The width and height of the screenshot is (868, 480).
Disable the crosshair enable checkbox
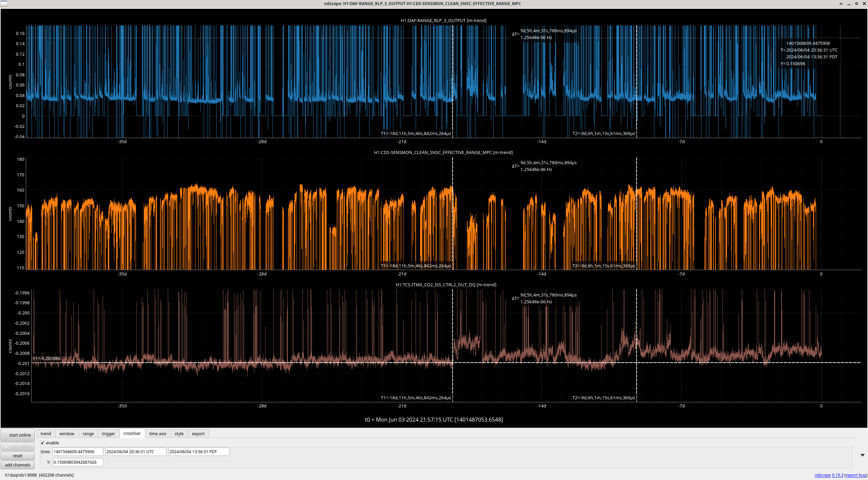tap(42, 443)
